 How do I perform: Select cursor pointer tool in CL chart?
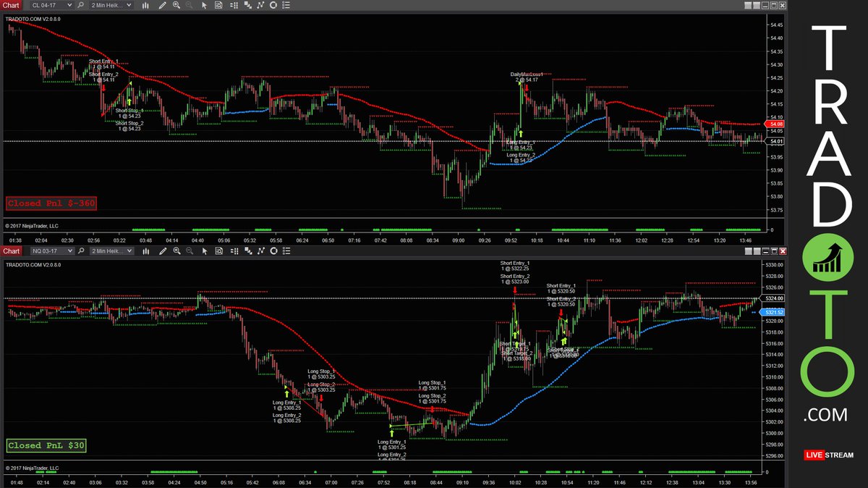click(204, 5)
